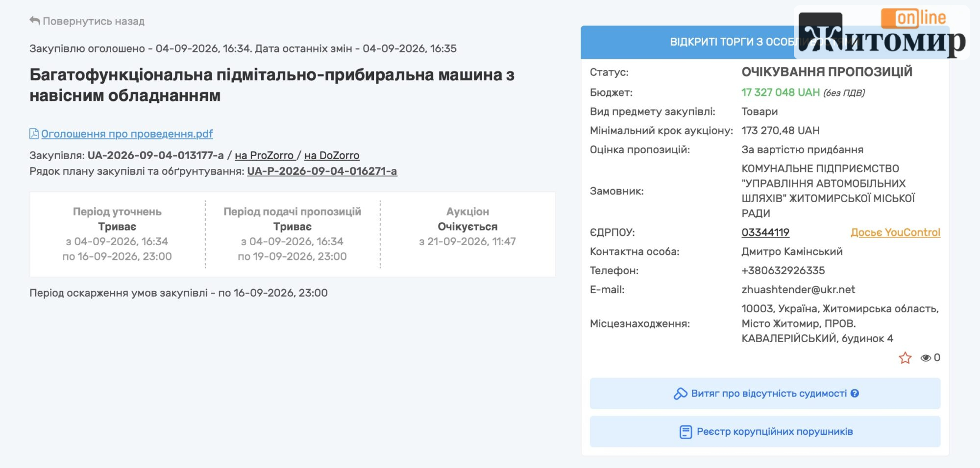980x468 pixels.
Task: Open the PDF file icon for the announcement
Action: pyautogui.click(x=34, y=134)
